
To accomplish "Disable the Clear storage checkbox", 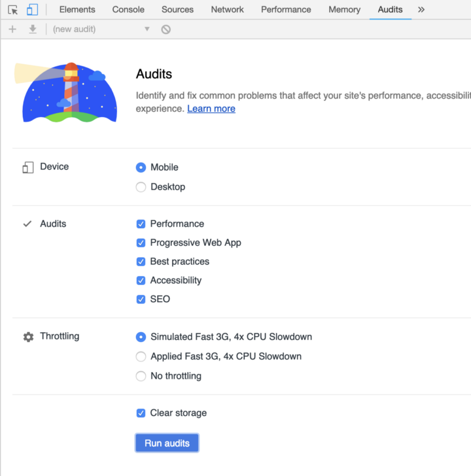I will pyautogui.click(x=141, y=413).
